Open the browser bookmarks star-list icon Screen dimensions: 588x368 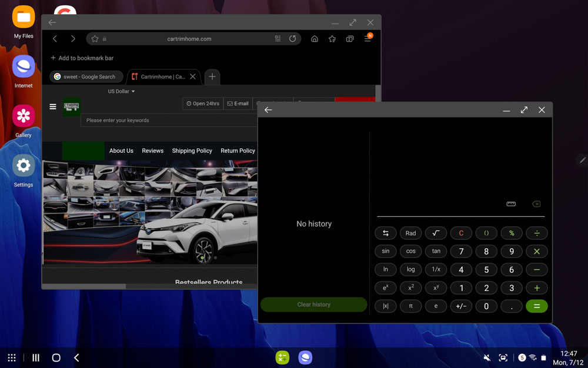(x=332, y=39)
